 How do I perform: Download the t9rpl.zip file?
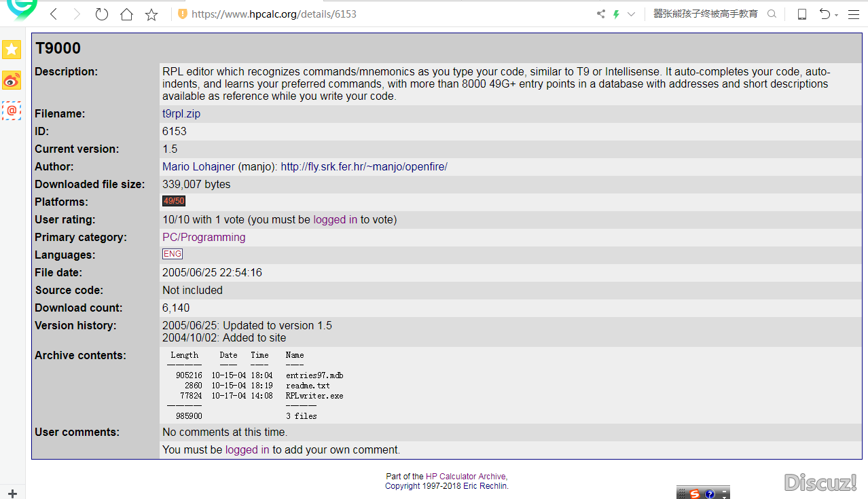(181, 114)
